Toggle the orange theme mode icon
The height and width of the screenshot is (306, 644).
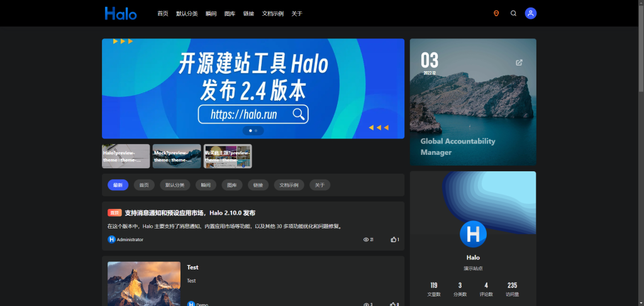(496, 13)
